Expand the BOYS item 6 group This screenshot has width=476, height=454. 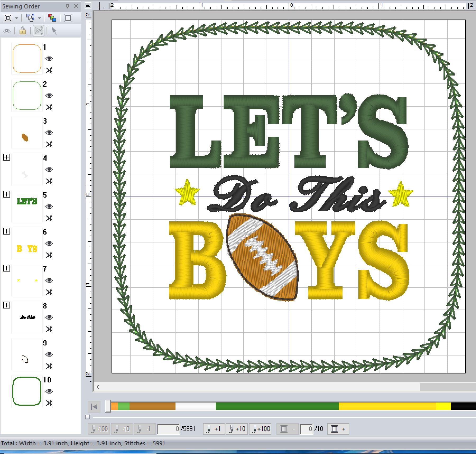coord(7,231)
